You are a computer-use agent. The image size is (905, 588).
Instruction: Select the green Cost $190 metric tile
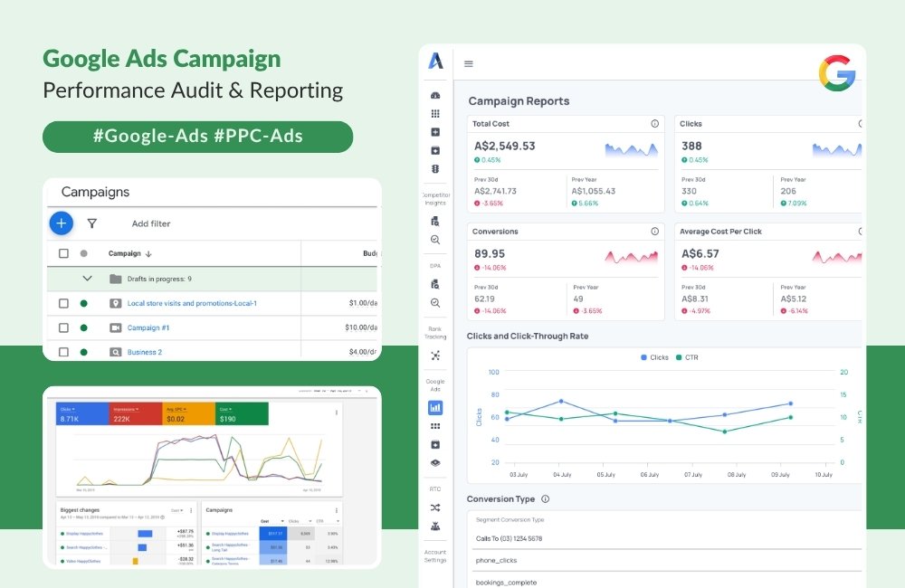[242, 413]
